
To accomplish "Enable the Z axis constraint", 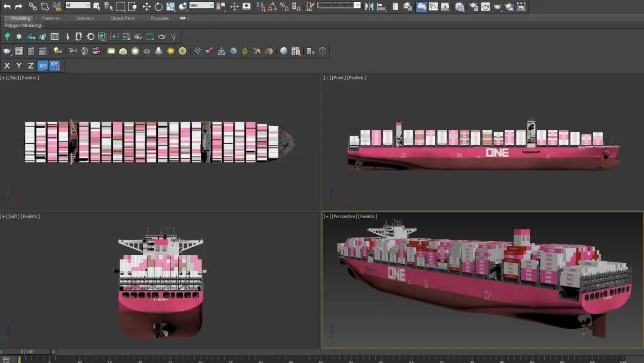I will click(31, 65).
